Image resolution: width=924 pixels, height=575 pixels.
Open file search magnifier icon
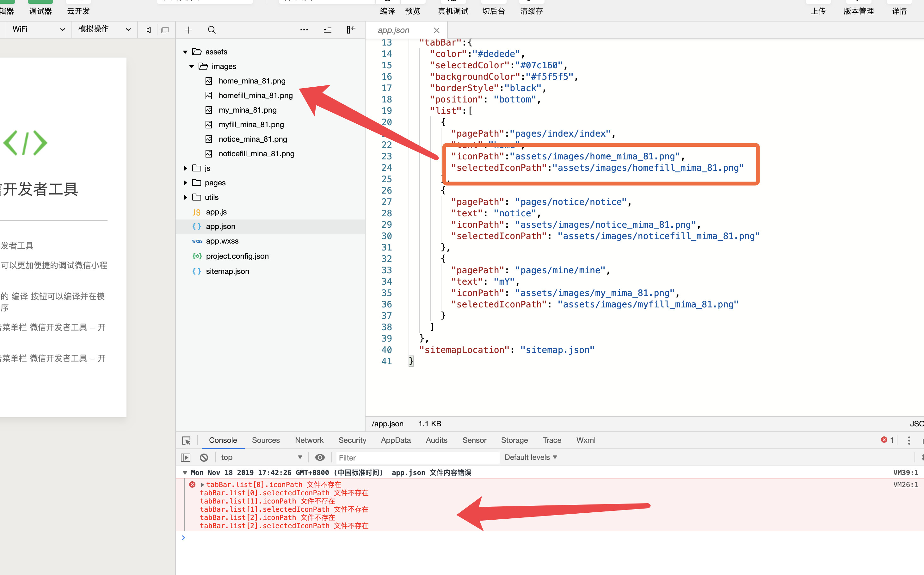coord(212,30)
